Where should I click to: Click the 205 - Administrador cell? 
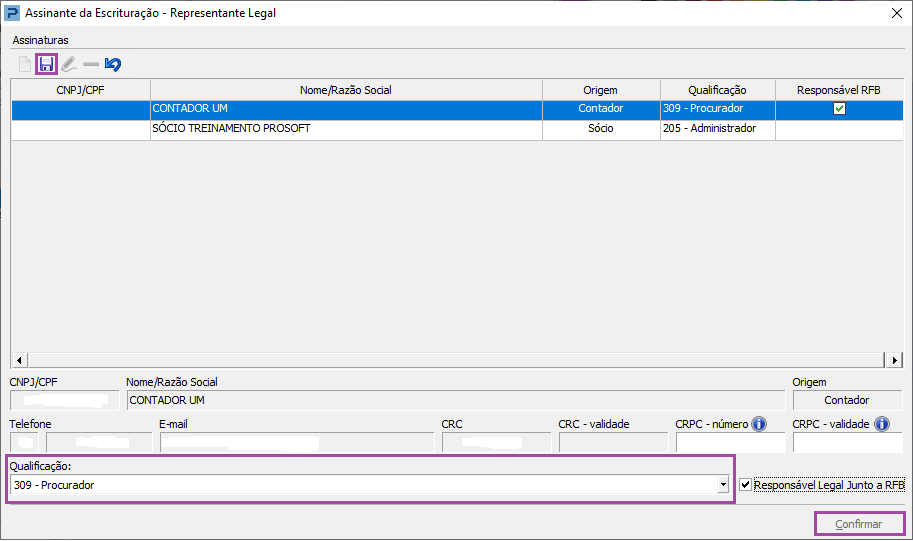click(717, 128)
